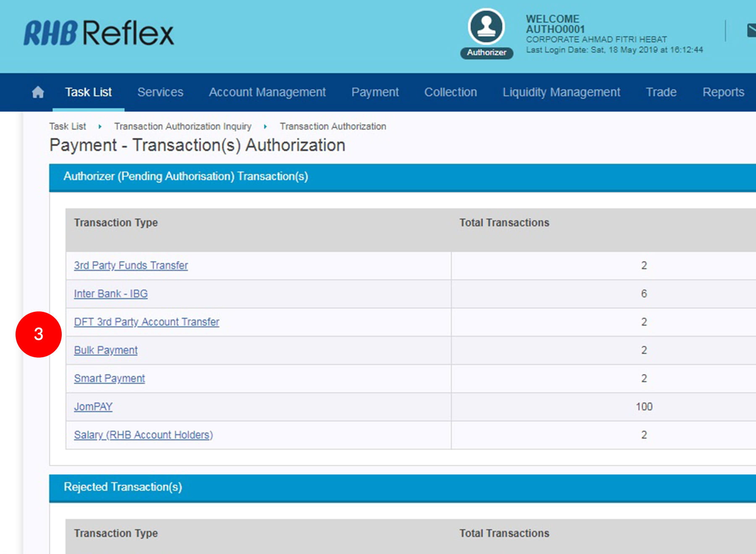Viewport: 756px width, 554px height.
Task: Click the red step 3 marker
Action: [39, 334]
